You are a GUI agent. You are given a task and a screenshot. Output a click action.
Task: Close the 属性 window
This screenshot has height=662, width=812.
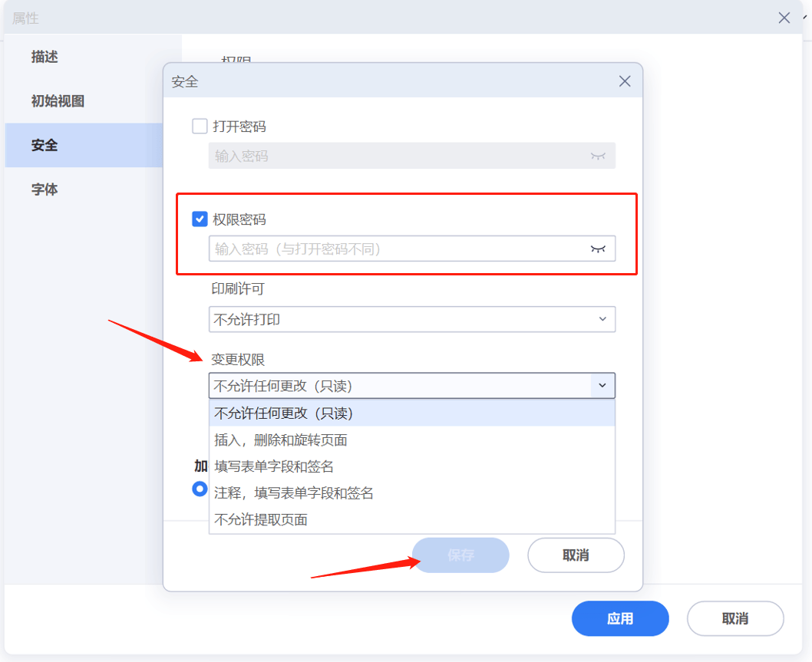(x=784, y=18)
